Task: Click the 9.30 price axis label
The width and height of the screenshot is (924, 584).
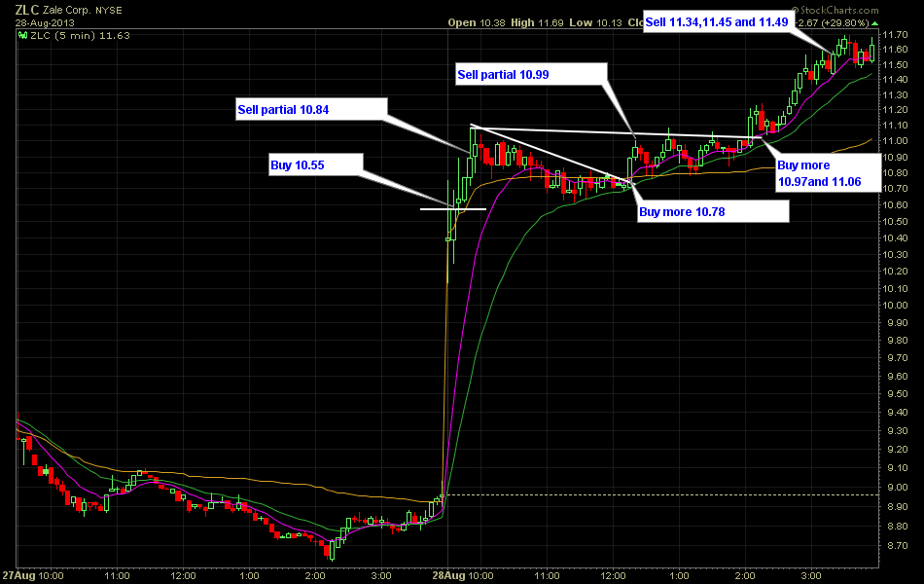Action: point(898,431)
